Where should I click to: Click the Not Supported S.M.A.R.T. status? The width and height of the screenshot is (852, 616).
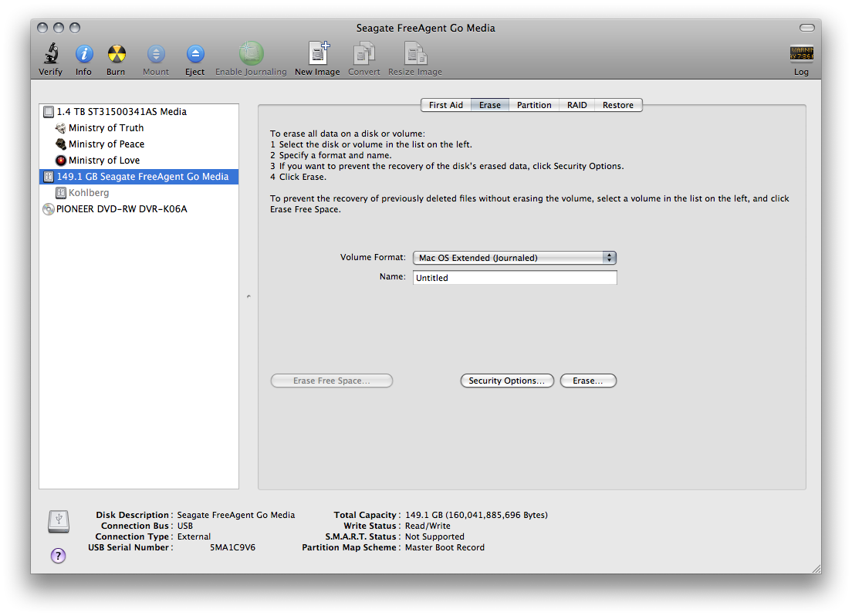click(x=434, y=536)
